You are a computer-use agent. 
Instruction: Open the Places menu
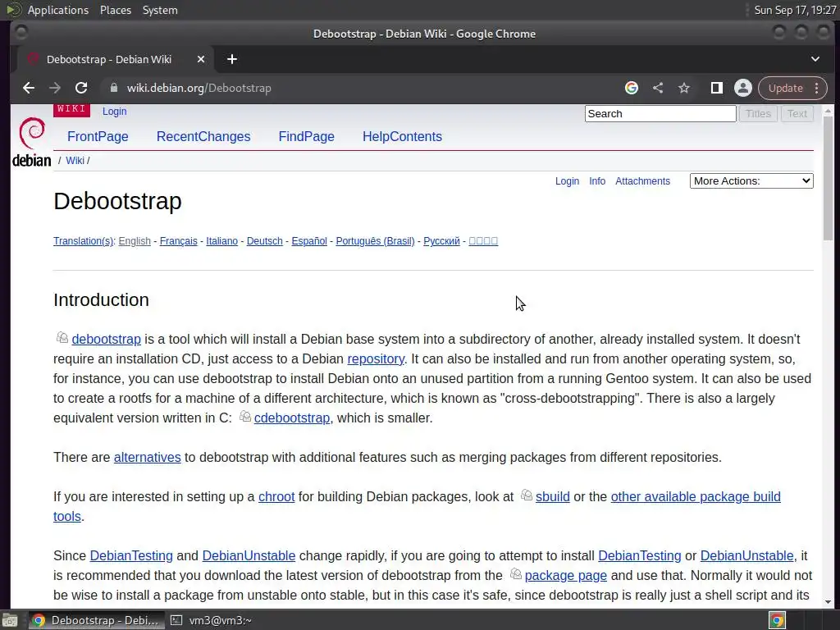(115, 10)
